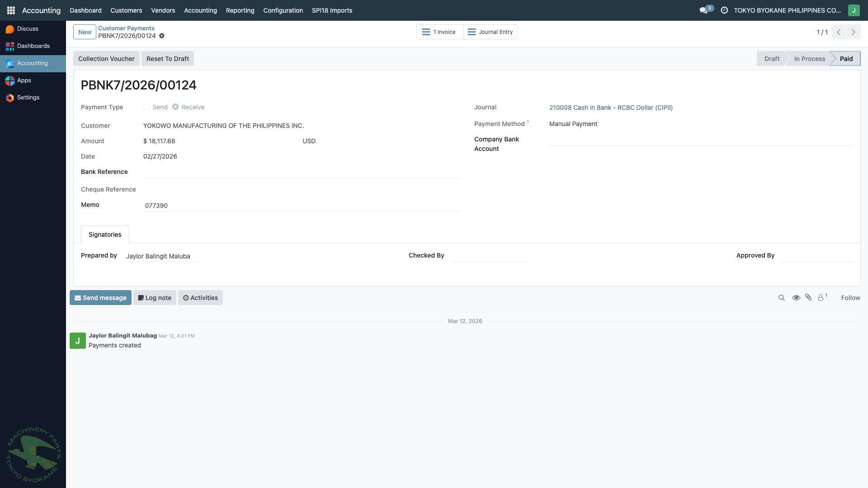The width and height of the screenshot is (868, 488).
Task: Click the Reset To Draft button
Action: [x=167, y=58]
